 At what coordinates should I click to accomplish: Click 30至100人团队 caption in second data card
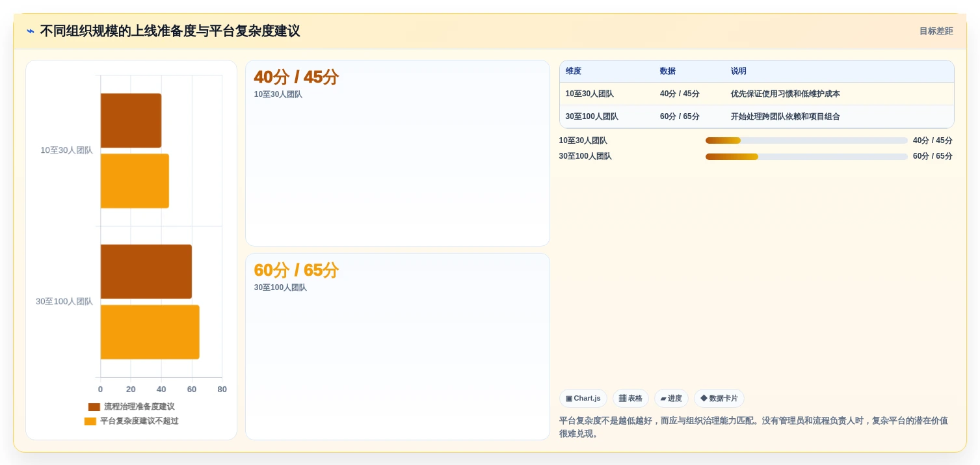pyautogui.click(x=280, y=287)
